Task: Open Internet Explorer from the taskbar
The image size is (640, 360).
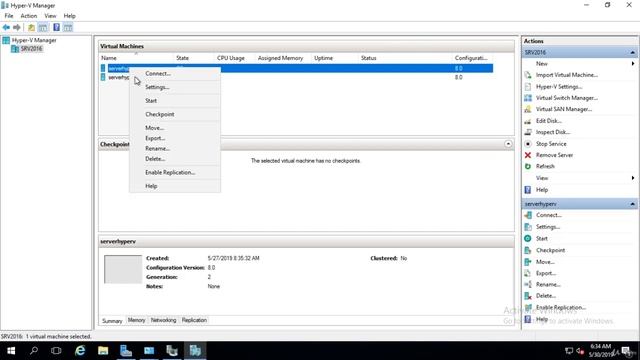Action: (x=80, y=351)
